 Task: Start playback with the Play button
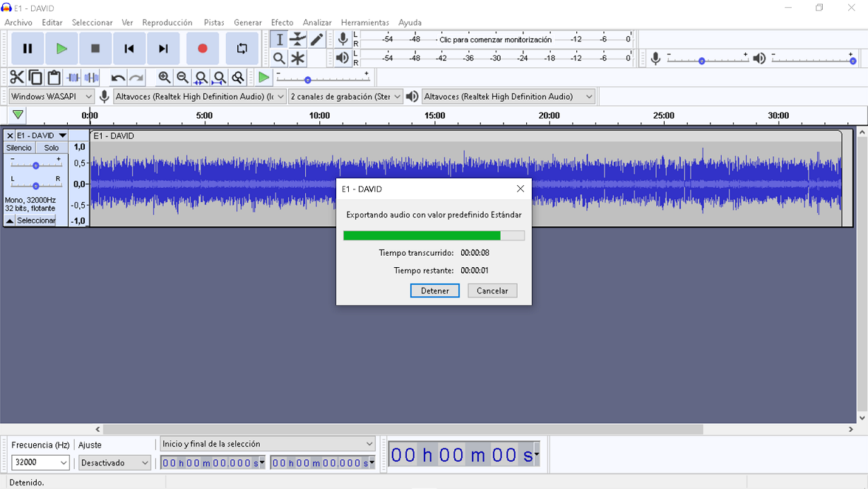tap(61, 49)
